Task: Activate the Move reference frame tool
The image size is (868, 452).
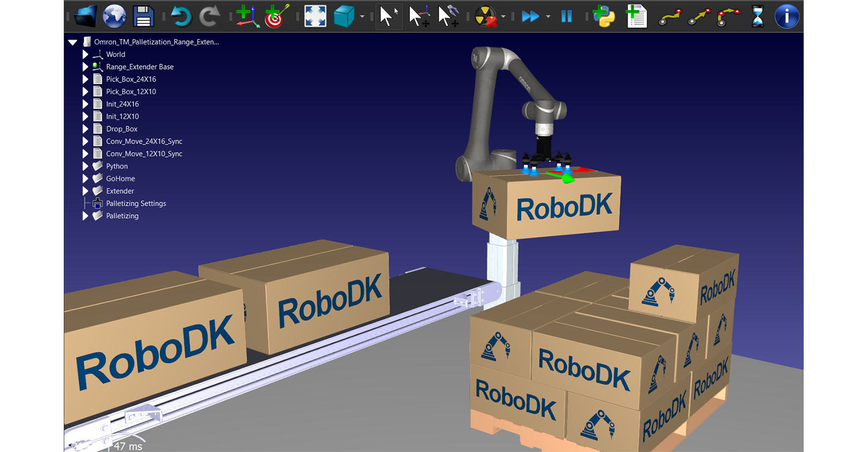Action: [x=418, y=17]
